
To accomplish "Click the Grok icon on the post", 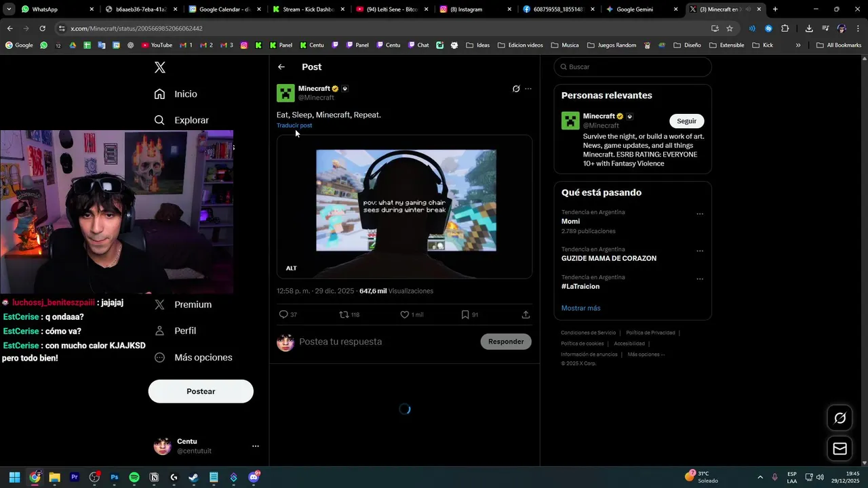I will coord(516,89).
